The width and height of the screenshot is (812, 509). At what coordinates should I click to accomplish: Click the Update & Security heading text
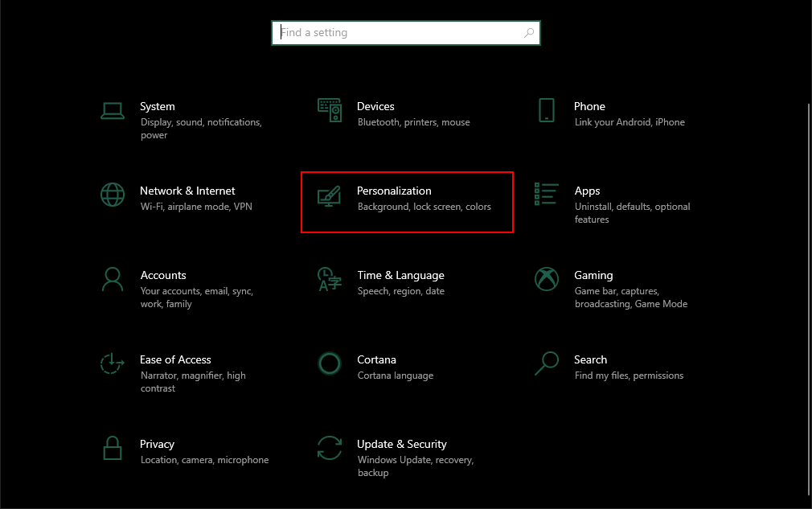coord(402,445)
